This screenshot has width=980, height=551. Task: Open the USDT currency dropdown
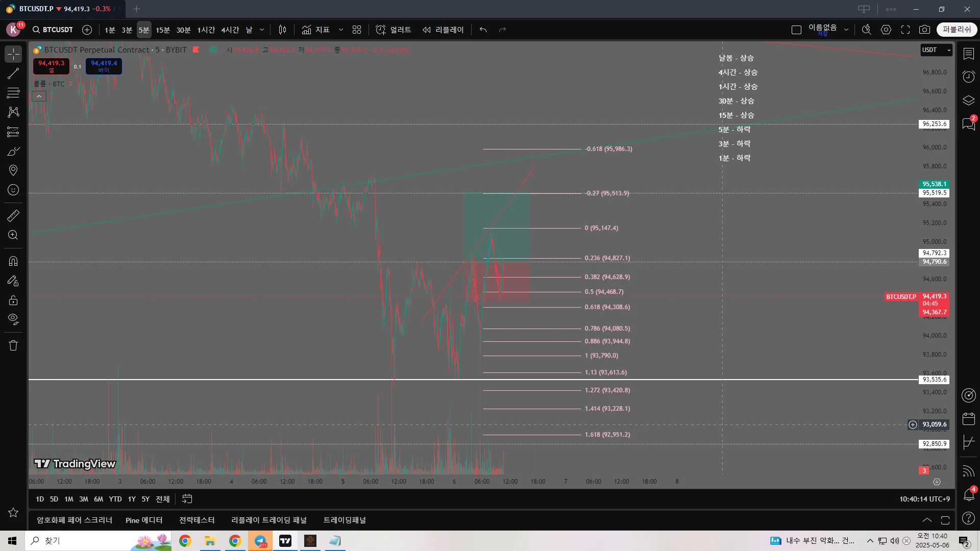(x=936, y=50)
